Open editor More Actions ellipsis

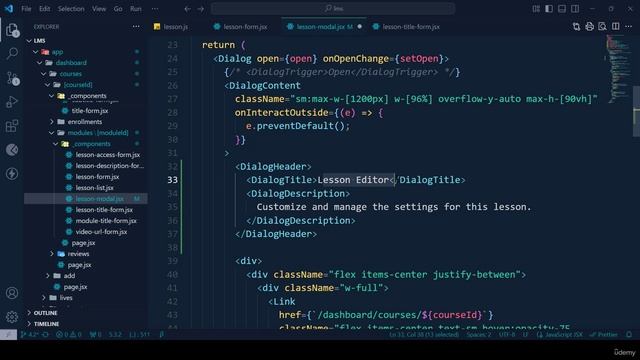point(628,27)
